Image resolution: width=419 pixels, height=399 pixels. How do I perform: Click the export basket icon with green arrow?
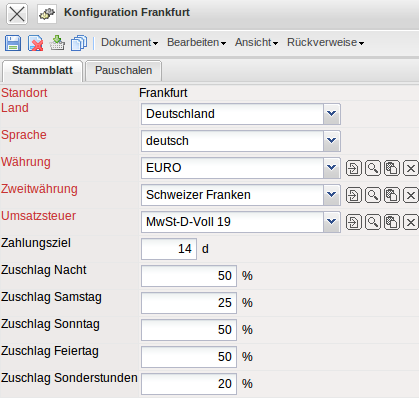57,43
